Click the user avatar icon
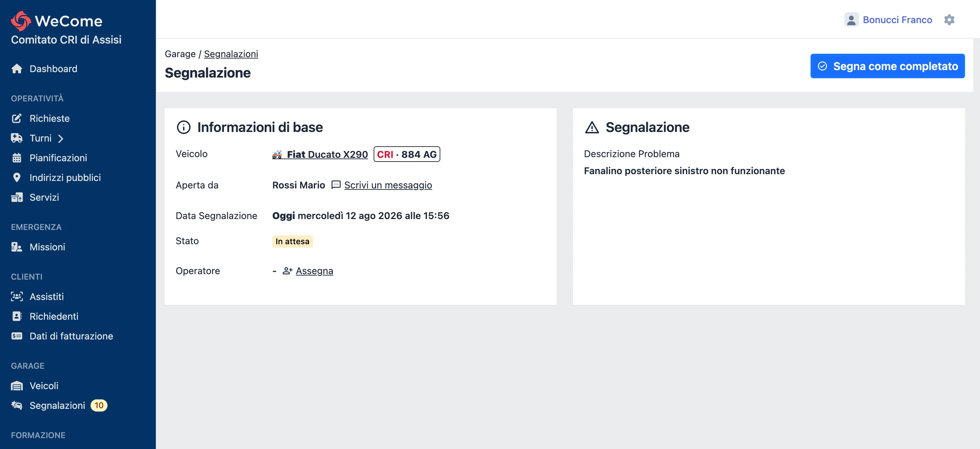The width and height of the screenshot is (980, 449). click(x=851, y=20)
